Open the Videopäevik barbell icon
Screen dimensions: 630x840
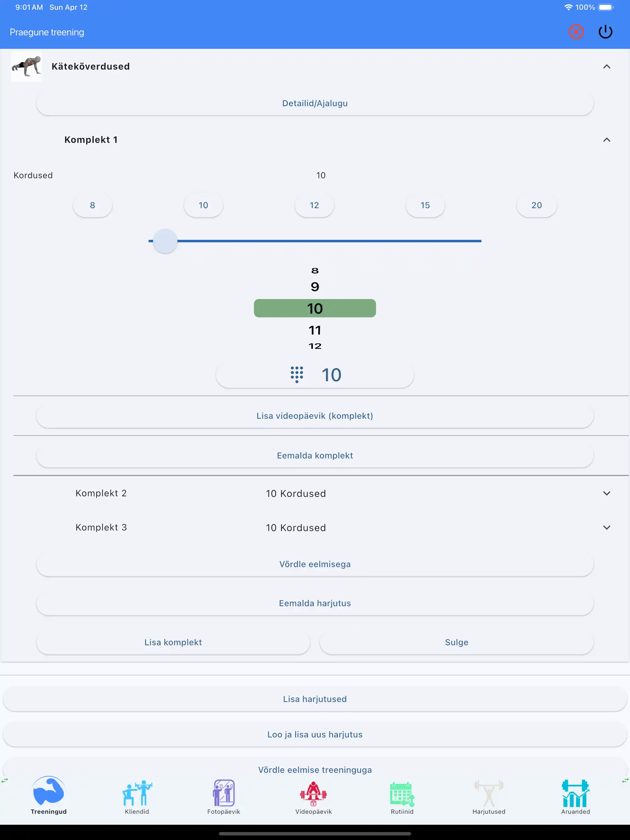point(313,794)
